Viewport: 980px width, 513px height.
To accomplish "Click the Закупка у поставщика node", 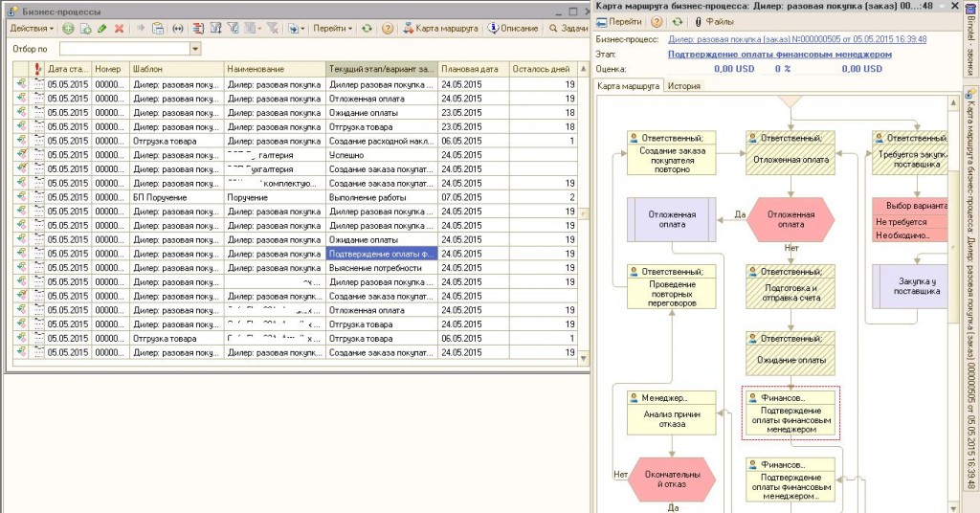I will 911,286.
